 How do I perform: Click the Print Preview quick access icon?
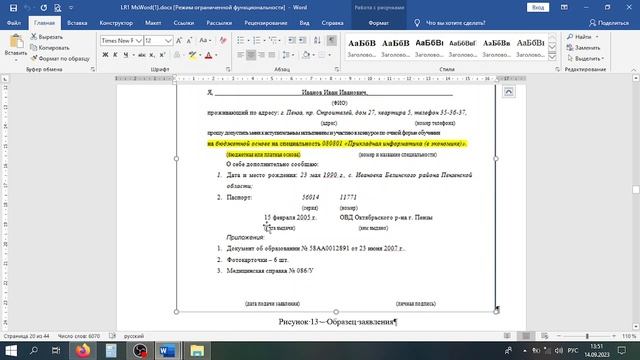click(58, 8)
